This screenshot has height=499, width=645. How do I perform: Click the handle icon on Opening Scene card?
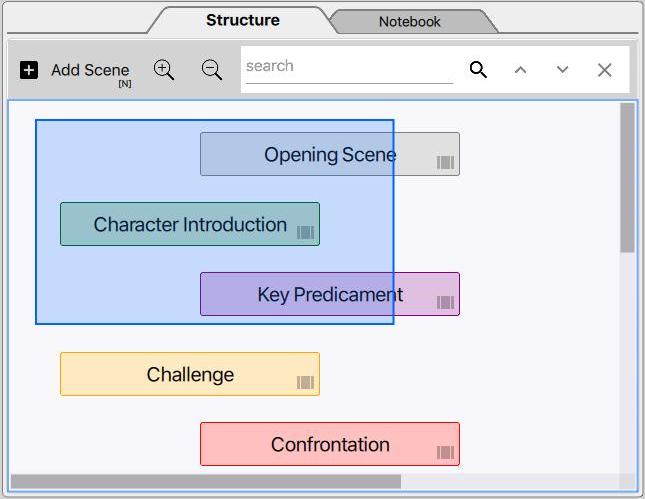[445, 162]
